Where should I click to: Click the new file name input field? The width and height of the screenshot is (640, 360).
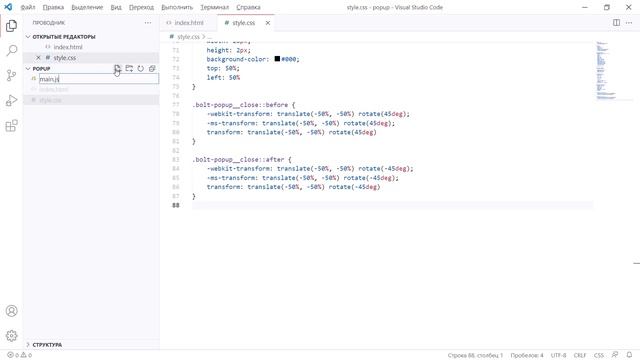coord(99,79)
